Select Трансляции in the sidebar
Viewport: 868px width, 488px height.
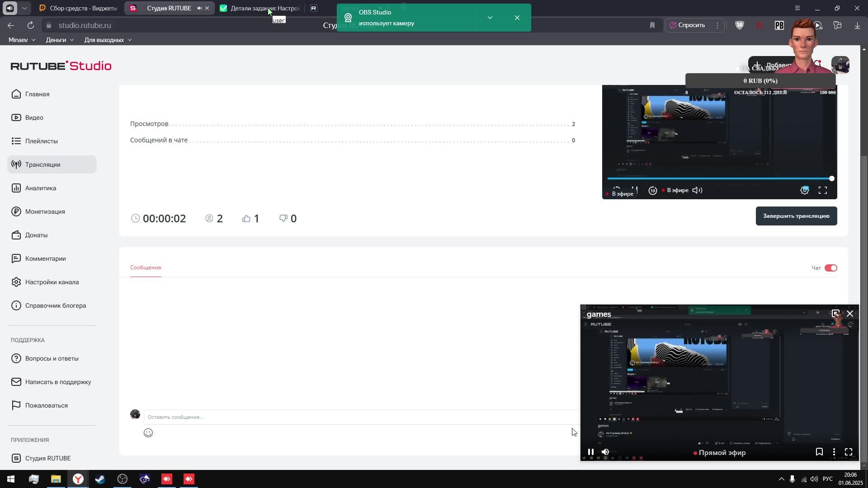point(52,164)
